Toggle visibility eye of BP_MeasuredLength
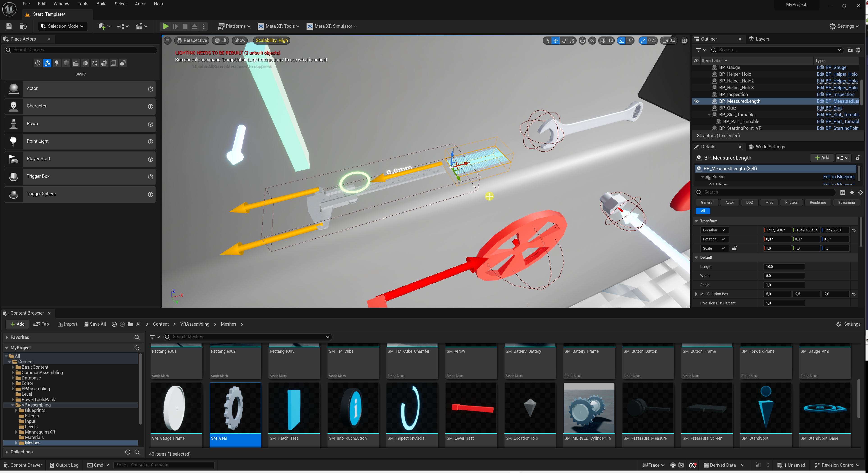Image resolution: width=868 pixels, height=473 pixels. pyautogui.click(x=696, y=101)
